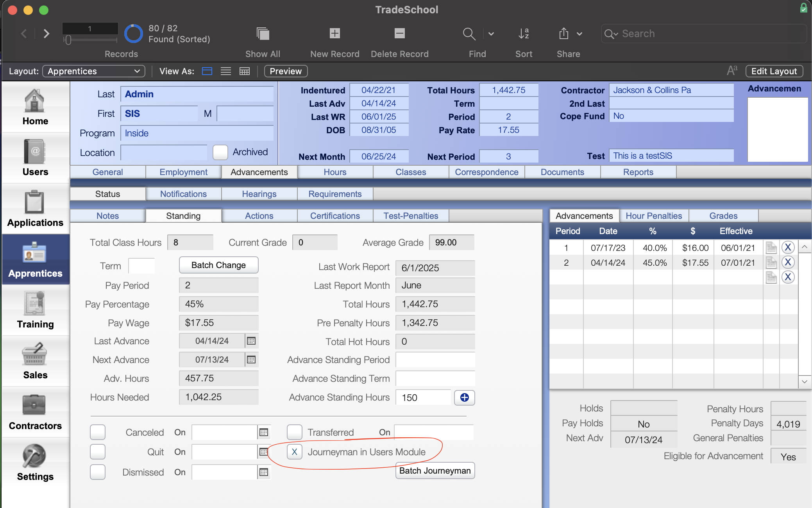Switch to the Classes tab
This screenshot has width=812, height=508.
(411, 172)
